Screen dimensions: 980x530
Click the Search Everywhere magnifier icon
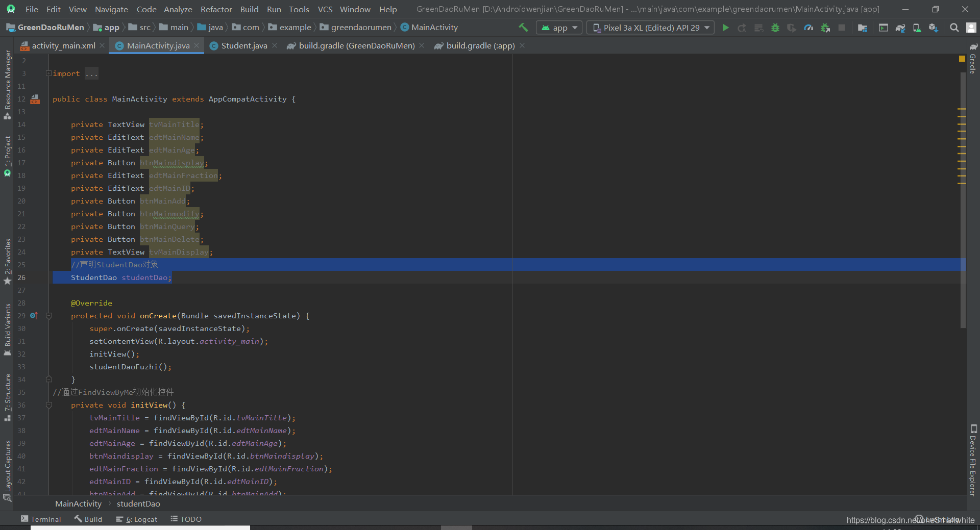(x=954, y=28)
